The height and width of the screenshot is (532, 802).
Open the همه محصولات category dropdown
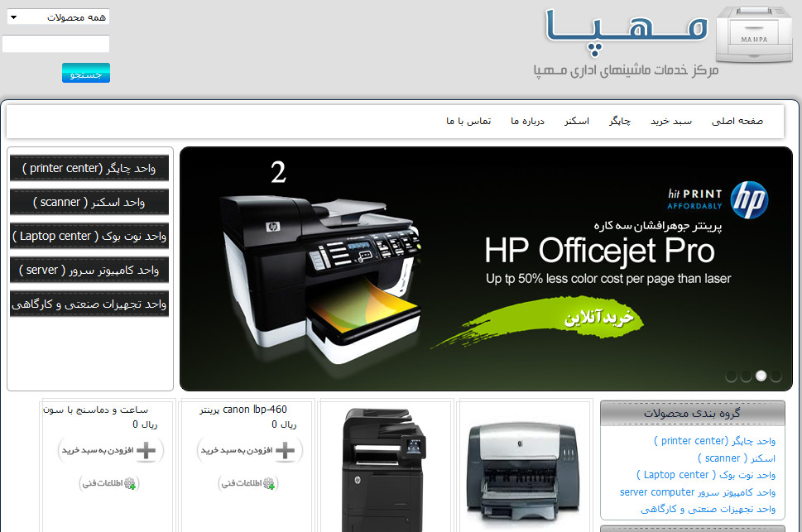pyautogui.click(x=58, y=17)
